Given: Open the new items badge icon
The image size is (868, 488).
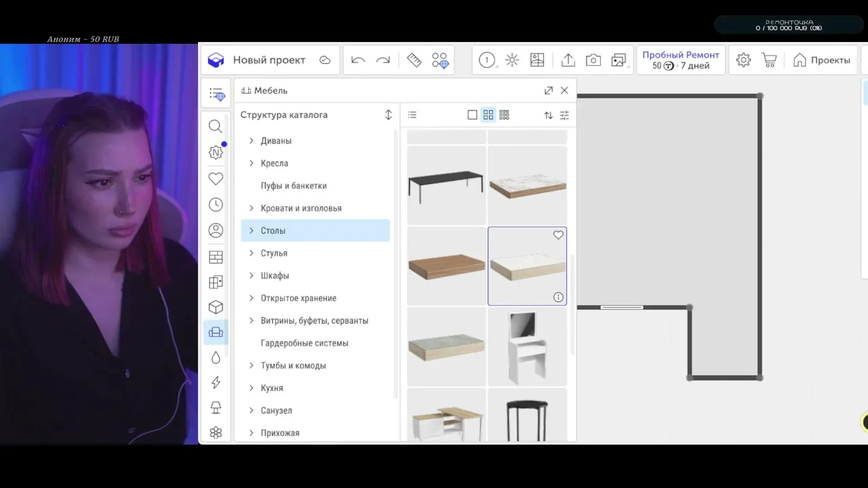Looking at the screenshot, I should (216, 152).
